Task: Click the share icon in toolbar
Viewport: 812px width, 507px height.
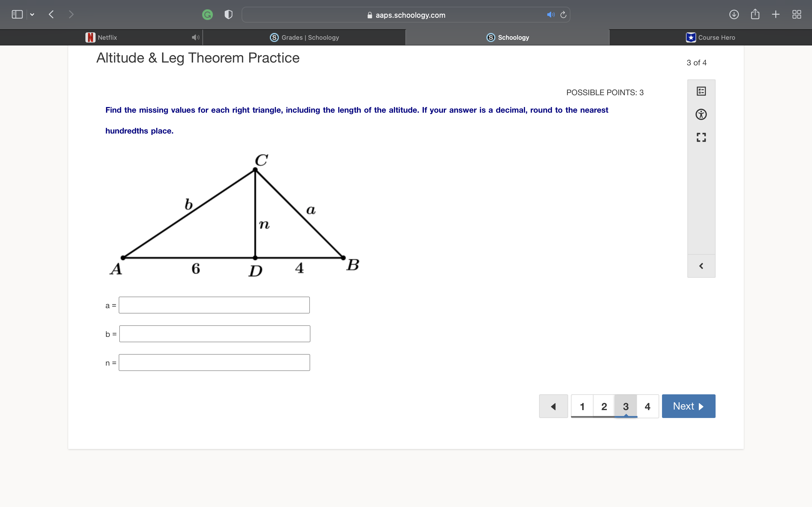Action: [x=755, y=14]
